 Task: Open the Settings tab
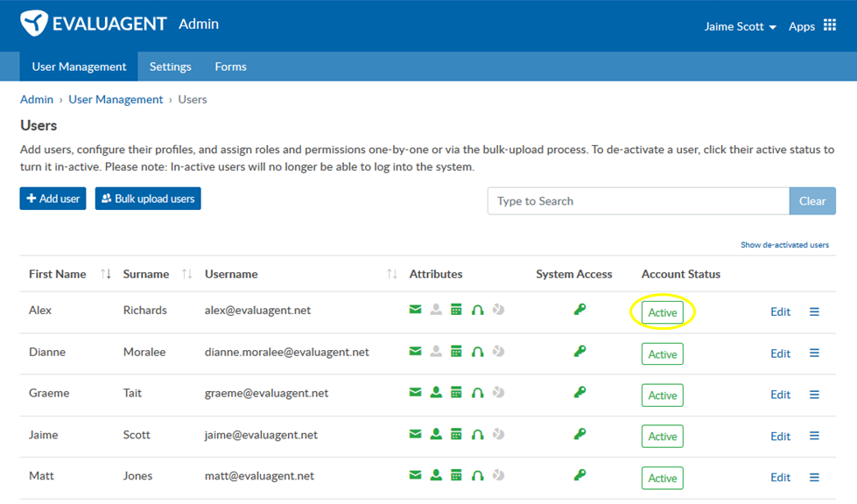coord(171,66)
